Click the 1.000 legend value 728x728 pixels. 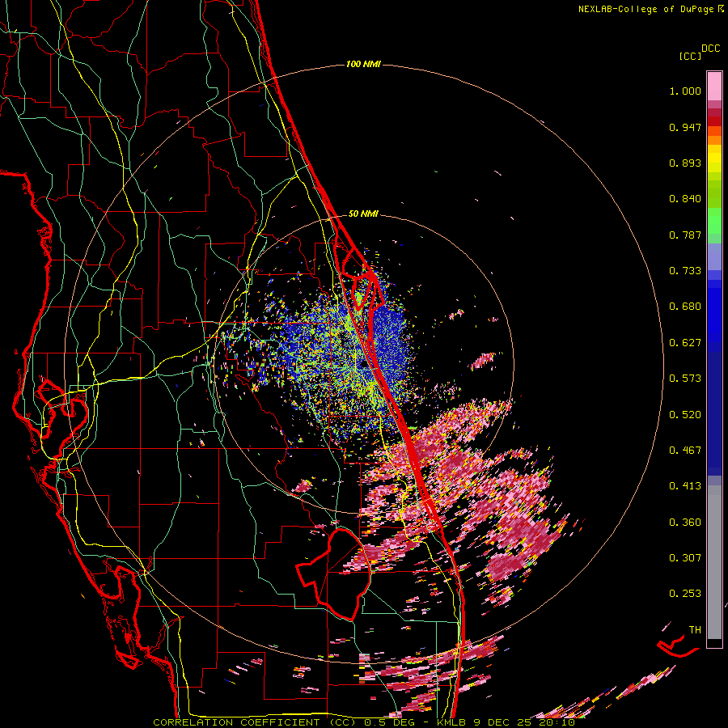685,91
